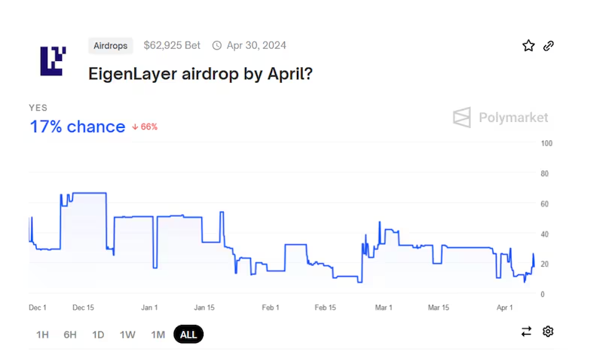Select the 6H time range
The width and height of the screenshot is (609, 364).
click(70, 335)
